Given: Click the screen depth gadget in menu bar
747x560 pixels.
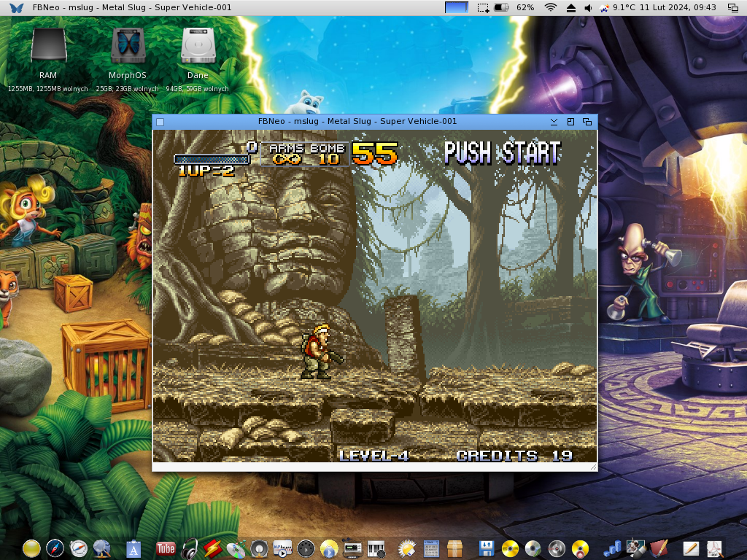Looking at the screenshot, I should (x=732, y=7).
